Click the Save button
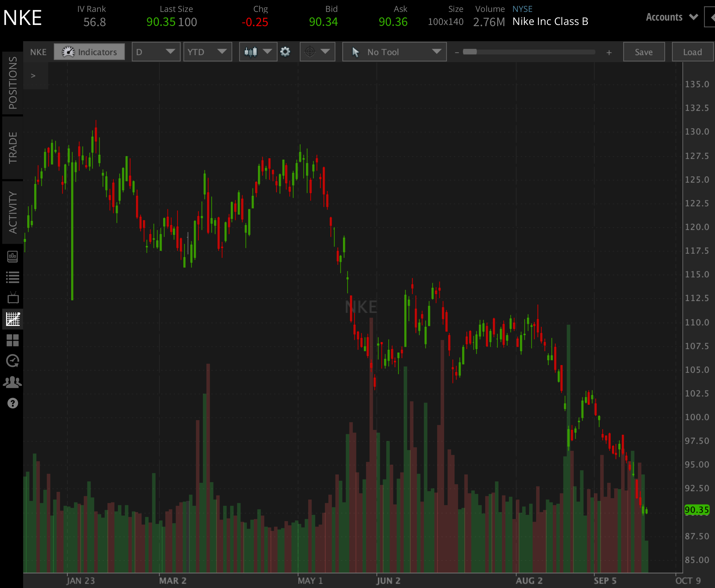Screen dimensions: 715x588 (x=644, y=52)
